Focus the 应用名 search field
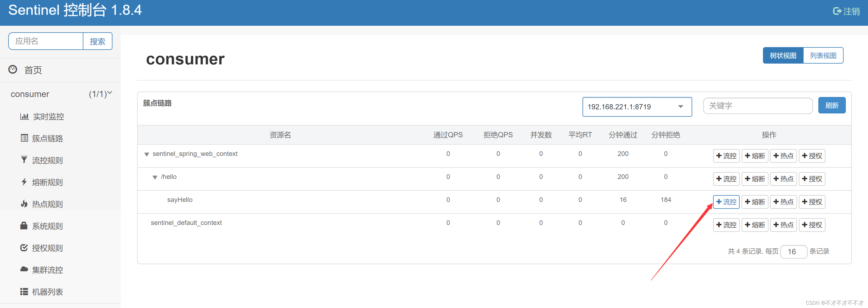Viewport: 868px width, 308px height. (46, 41)
